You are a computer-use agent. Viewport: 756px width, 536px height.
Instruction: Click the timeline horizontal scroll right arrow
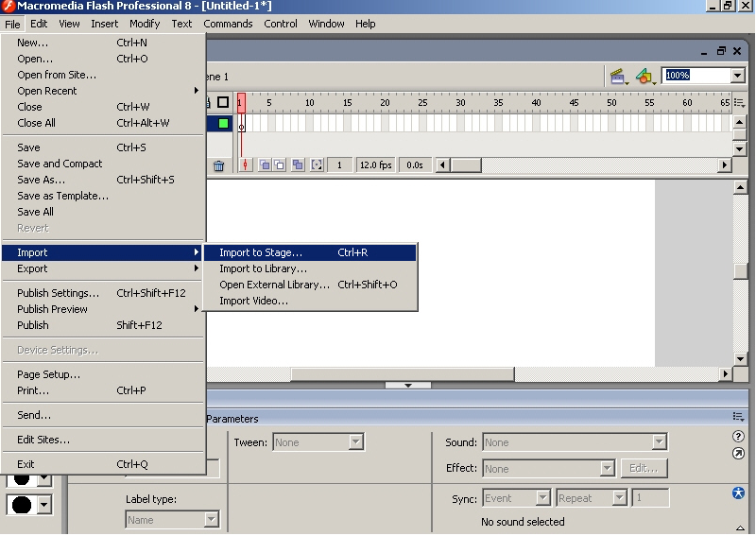tap(725, 165)
